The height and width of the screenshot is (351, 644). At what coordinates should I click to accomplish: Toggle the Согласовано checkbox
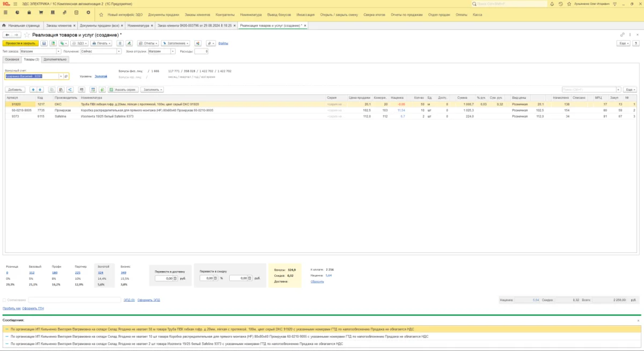point(4,300)
